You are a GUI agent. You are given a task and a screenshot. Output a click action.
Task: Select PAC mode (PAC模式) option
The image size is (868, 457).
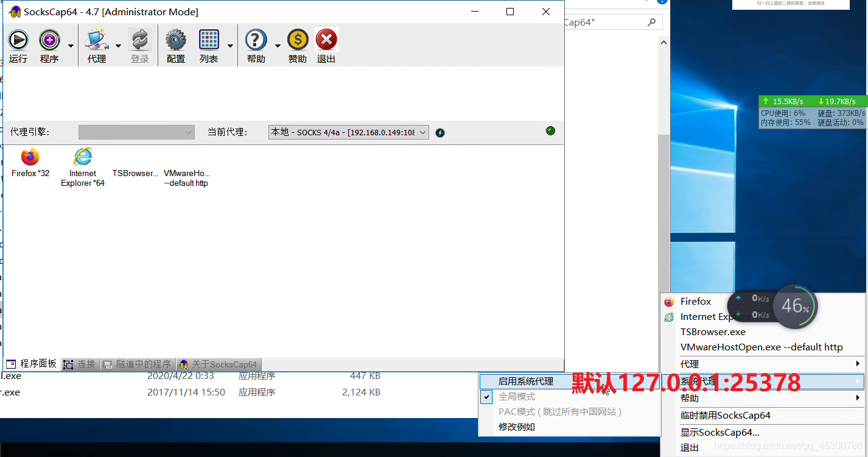click(559, 412)
